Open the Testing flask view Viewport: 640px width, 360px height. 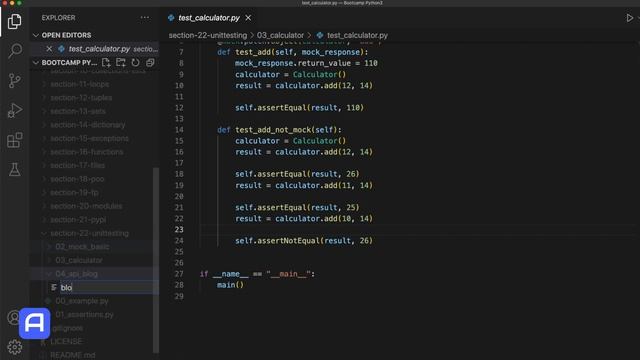(x=15, y=169)
